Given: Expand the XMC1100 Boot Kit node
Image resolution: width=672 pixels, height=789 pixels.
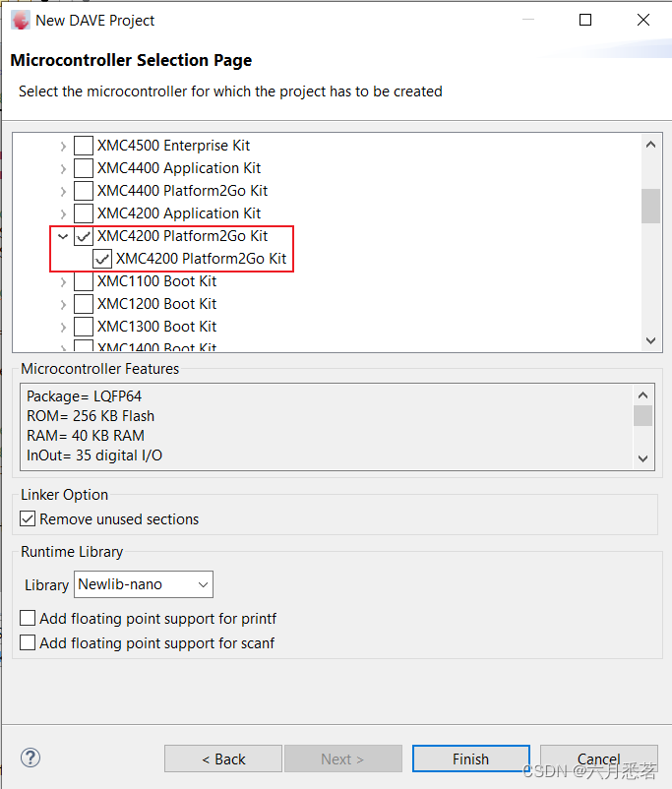Looking at the screenshot, I should click(x=63, y=281).
